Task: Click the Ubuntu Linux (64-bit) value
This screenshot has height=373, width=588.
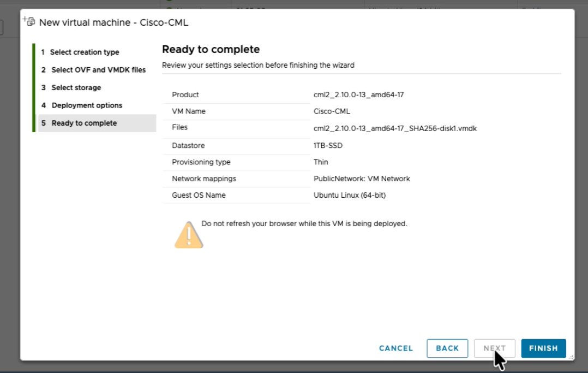Action: [350, 196]
